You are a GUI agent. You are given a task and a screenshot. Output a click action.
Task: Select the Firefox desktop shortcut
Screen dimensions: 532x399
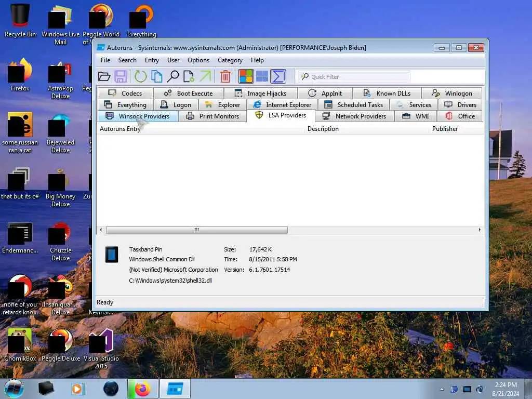coord(20,75)
